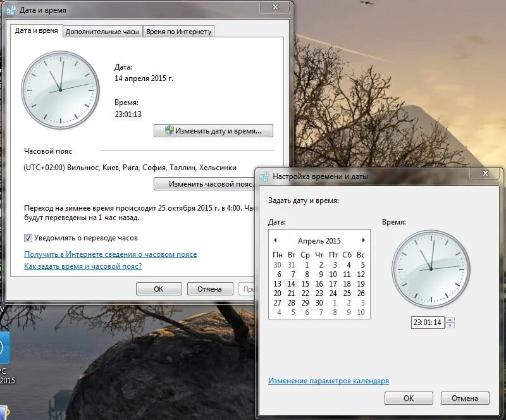Select April 20 in the calendar
506x420 pixels.
pos(277,293)
